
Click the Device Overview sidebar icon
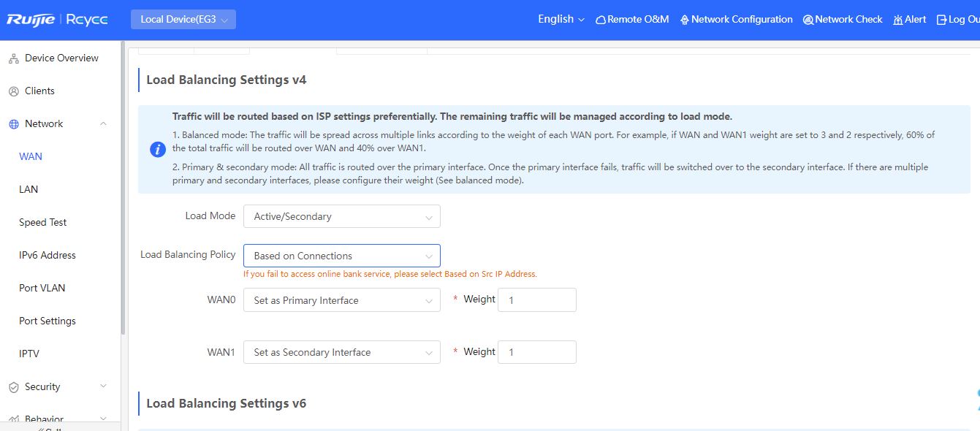tap(13, 58)
